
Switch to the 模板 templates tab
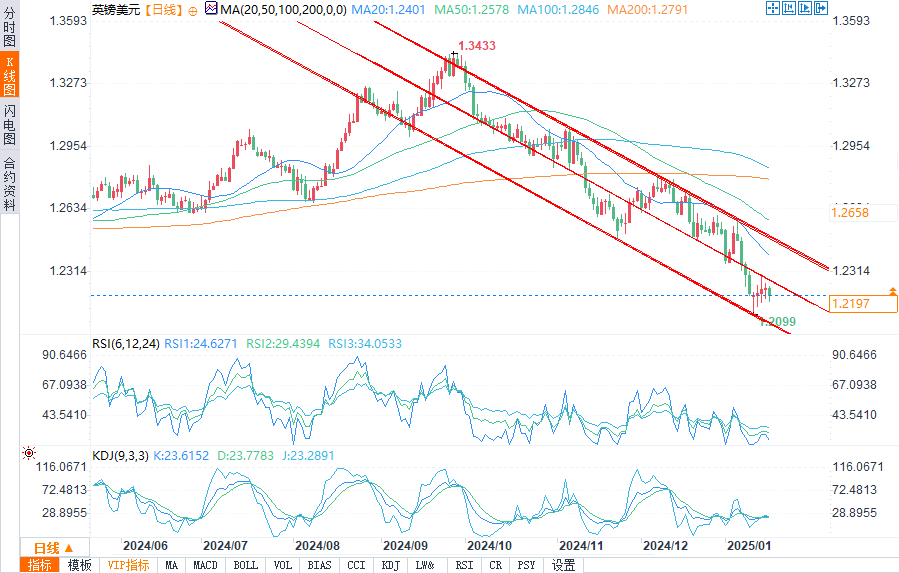(79, 565)
